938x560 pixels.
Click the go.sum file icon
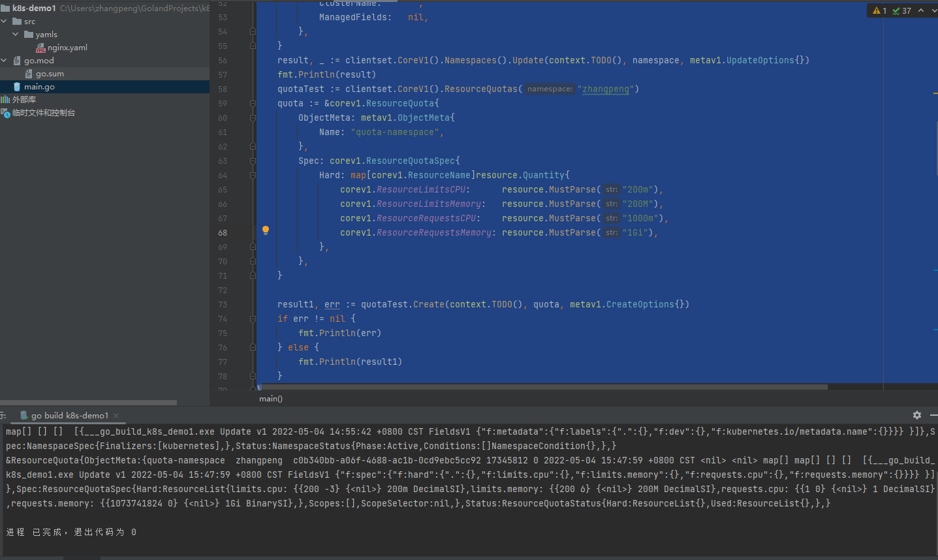click(x=29, y=74)
